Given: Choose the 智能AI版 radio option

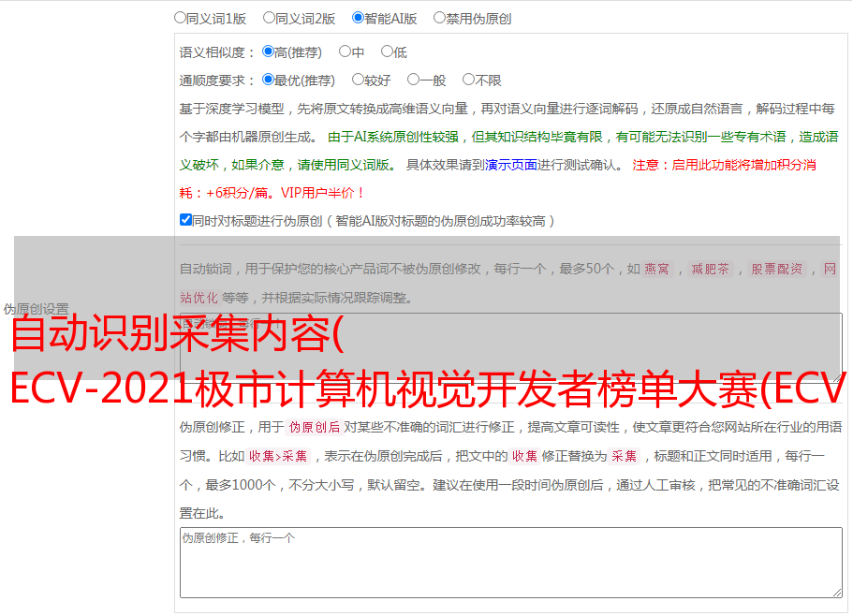Looking at the screenshot, I should 358,18.
